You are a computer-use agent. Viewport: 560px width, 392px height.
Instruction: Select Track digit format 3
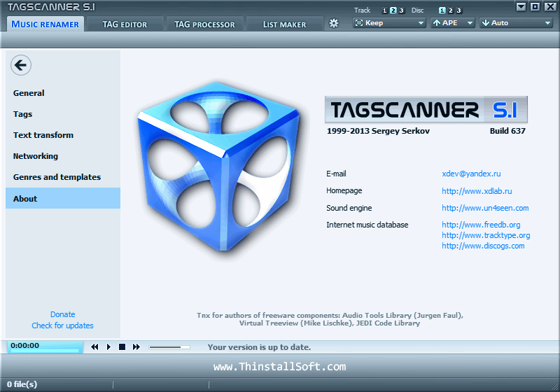coord(401,10)
